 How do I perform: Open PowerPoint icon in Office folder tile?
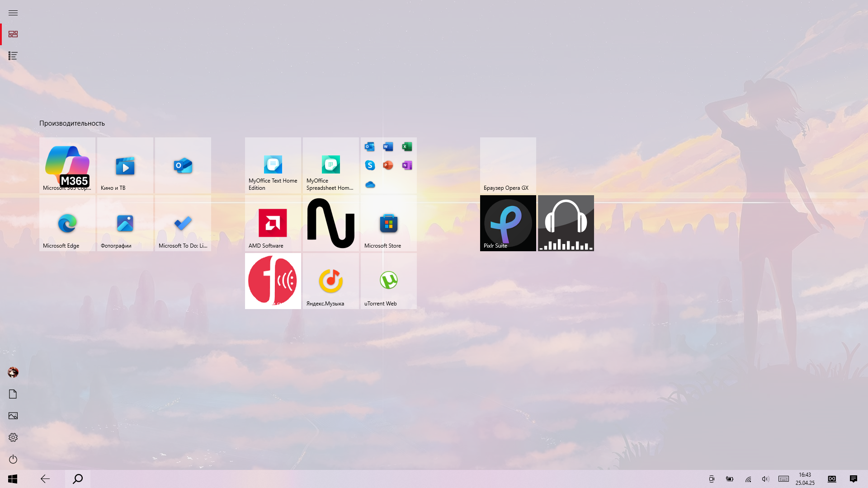(x=388, y=165)
